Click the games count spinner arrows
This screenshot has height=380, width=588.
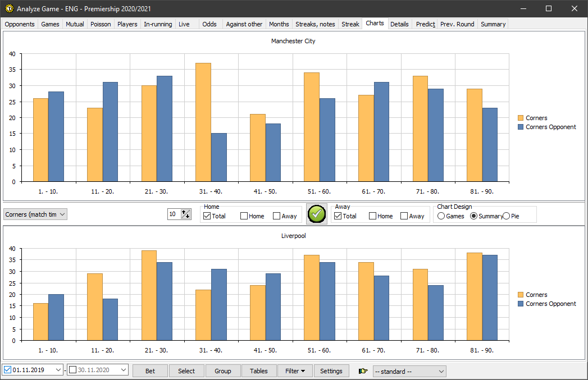[x=186, y=214]
